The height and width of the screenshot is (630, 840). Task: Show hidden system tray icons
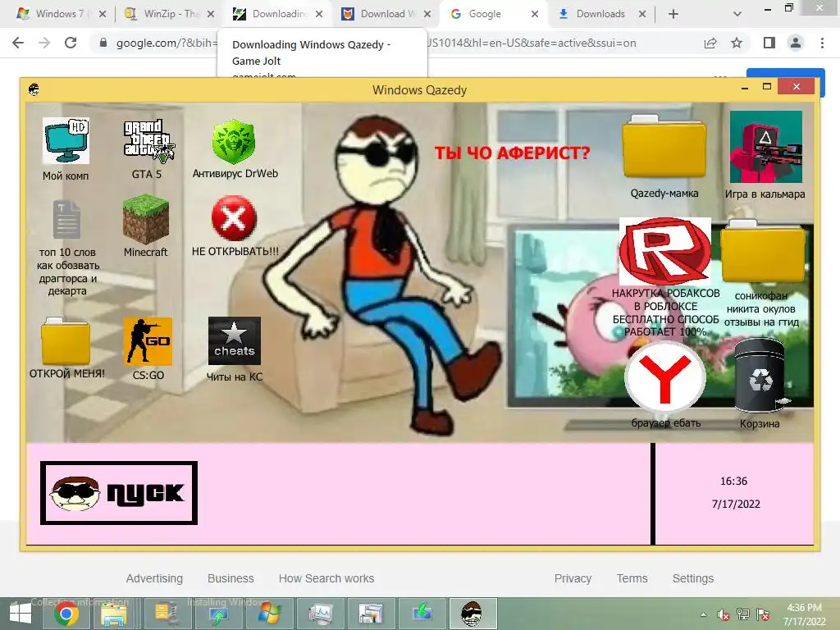(x=703, y=614)
